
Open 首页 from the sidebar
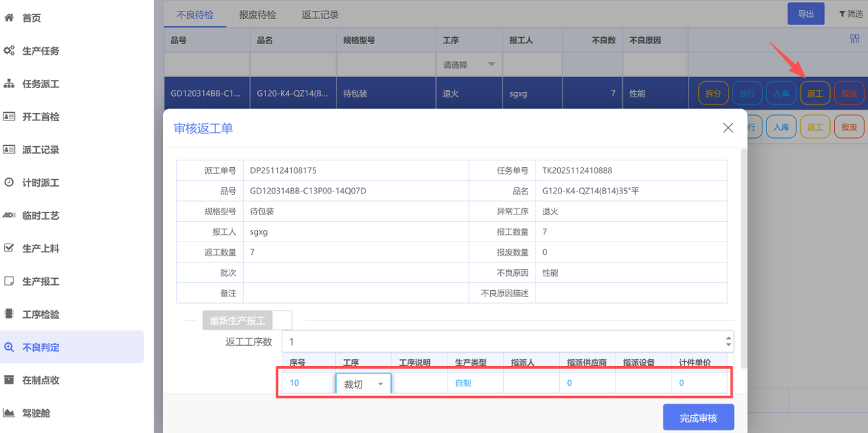click(31, 18)
